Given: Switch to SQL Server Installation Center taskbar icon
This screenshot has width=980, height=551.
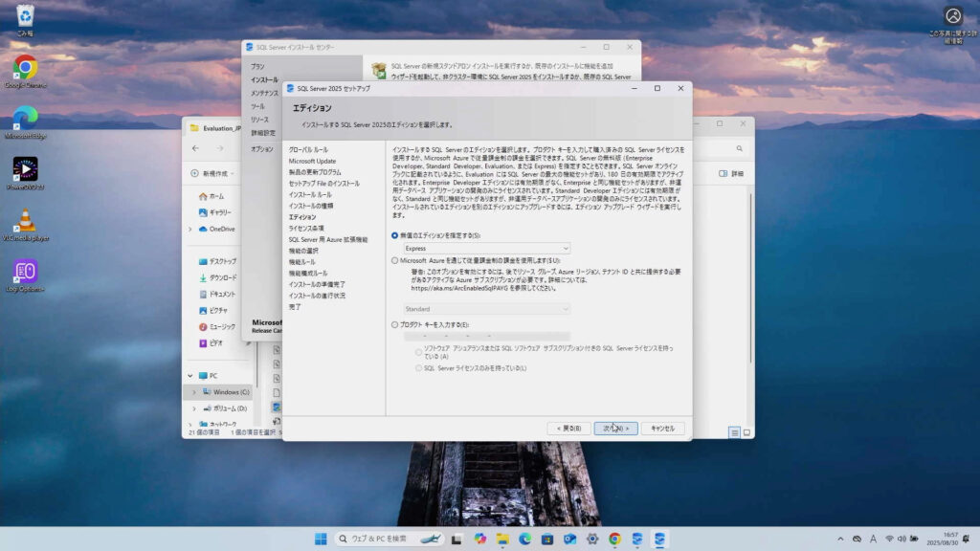Looking at the screenshot, I should [637, 540].
